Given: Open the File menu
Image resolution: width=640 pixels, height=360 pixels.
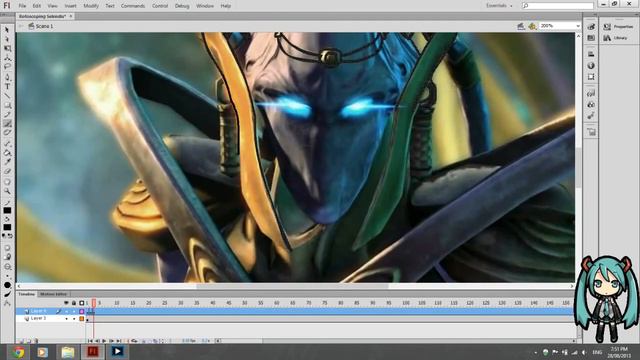Looking at the screenshot, I should (x=22, y=6).
